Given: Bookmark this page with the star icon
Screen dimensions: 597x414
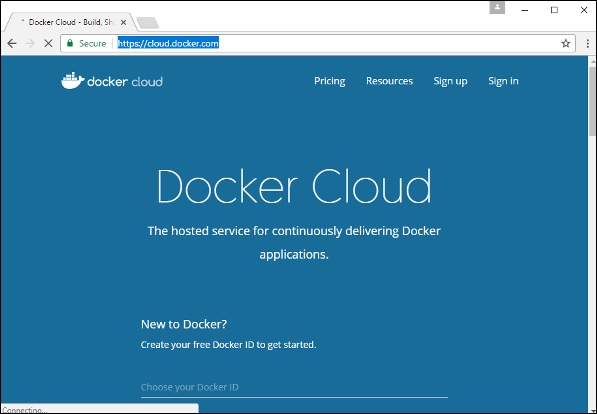Looking at the screenshot, I should coord(566,43).
